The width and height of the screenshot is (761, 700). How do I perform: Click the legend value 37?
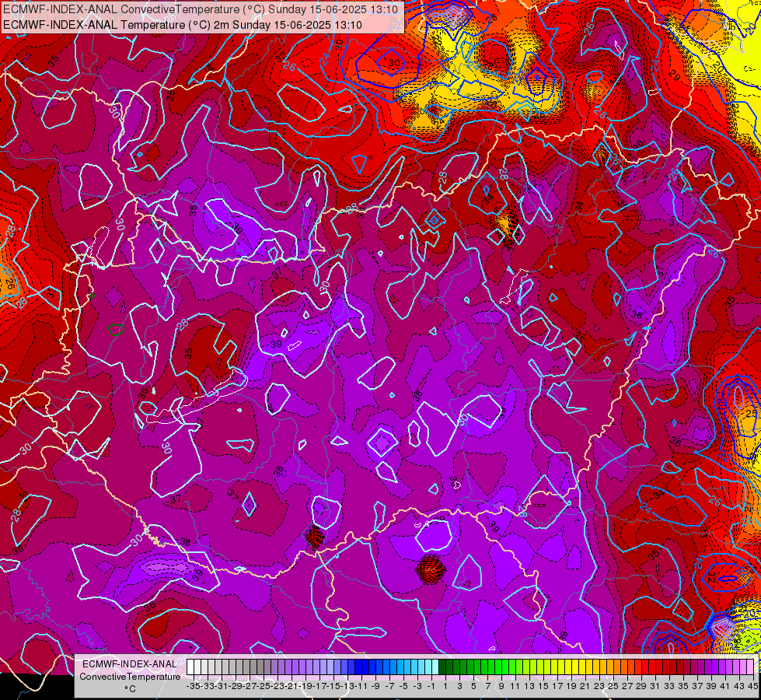697,687
